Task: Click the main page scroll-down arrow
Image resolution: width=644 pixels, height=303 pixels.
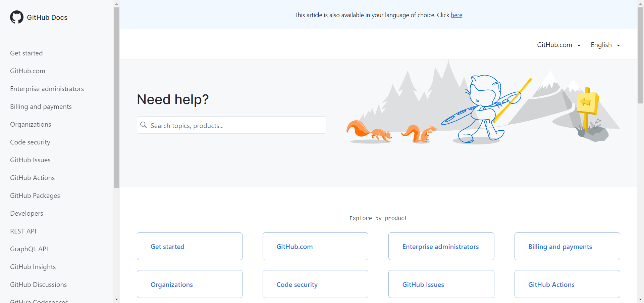Action: (x=640, y=299)
